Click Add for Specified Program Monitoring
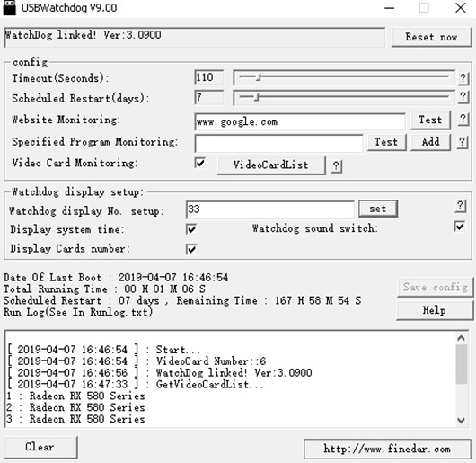 pos(430,142)
